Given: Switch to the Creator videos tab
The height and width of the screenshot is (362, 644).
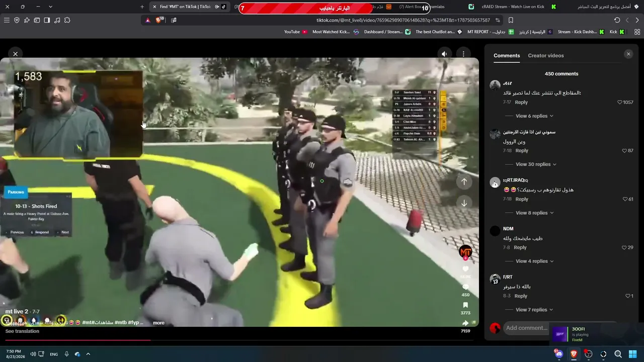Looking at the screenshot, I should [546, 56].
